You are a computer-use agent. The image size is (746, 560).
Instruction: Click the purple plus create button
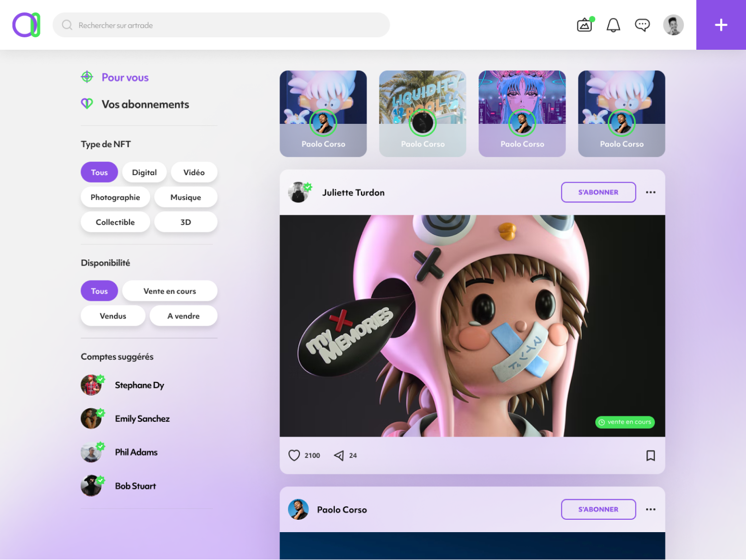pos(721,25)
